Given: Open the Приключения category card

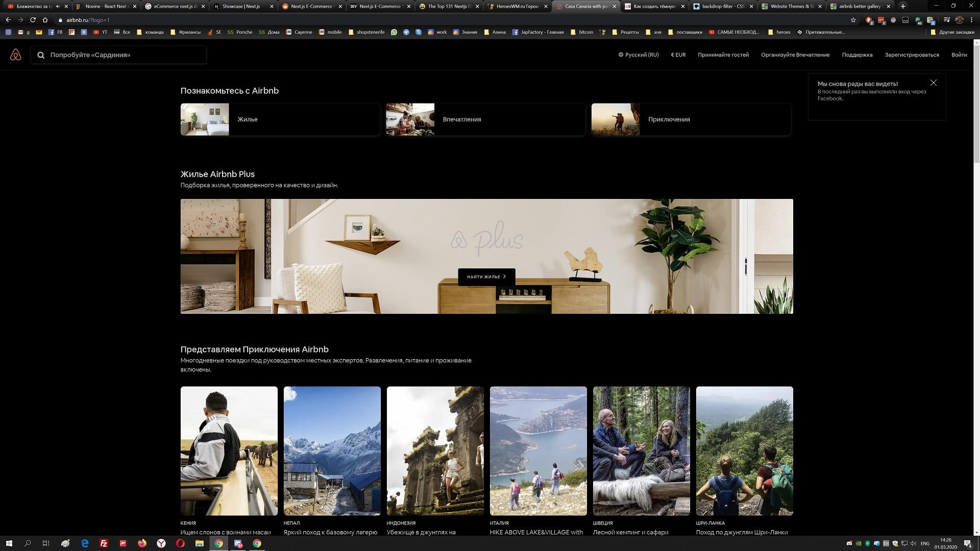Looking at the screenshot, I should (x=691, y=119).
